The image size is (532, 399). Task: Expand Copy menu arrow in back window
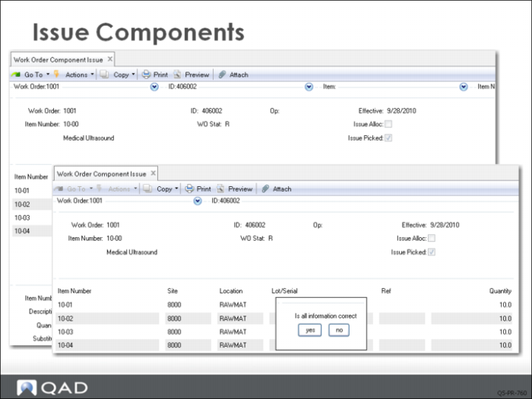[x=133, y=74]
